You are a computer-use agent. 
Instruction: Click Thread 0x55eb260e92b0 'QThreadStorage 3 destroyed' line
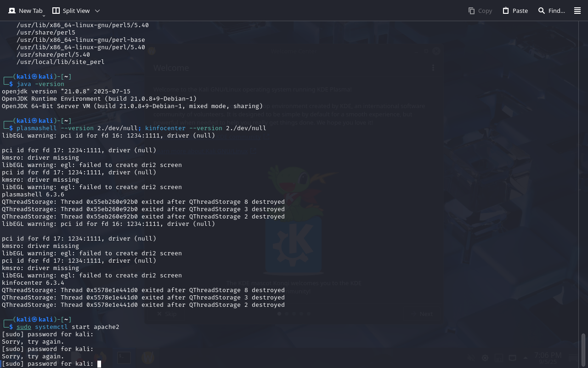click(143, 209)
